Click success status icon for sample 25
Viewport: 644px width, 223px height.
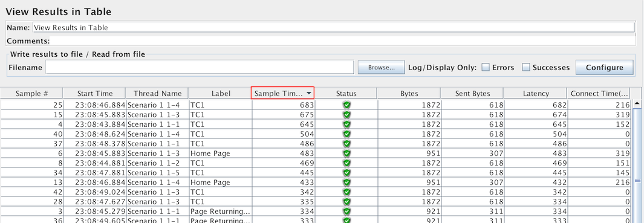(346, 105)
